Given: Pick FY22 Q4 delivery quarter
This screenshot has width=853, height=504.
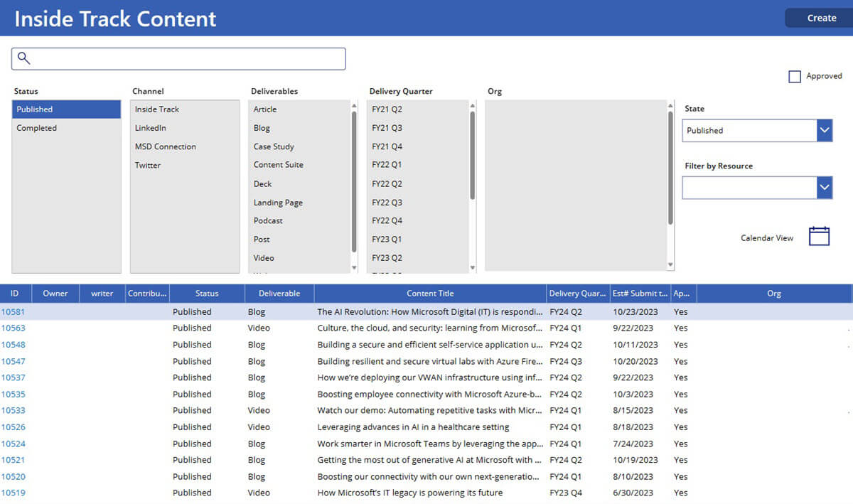Looking at the screenshot, I should 418,220.
